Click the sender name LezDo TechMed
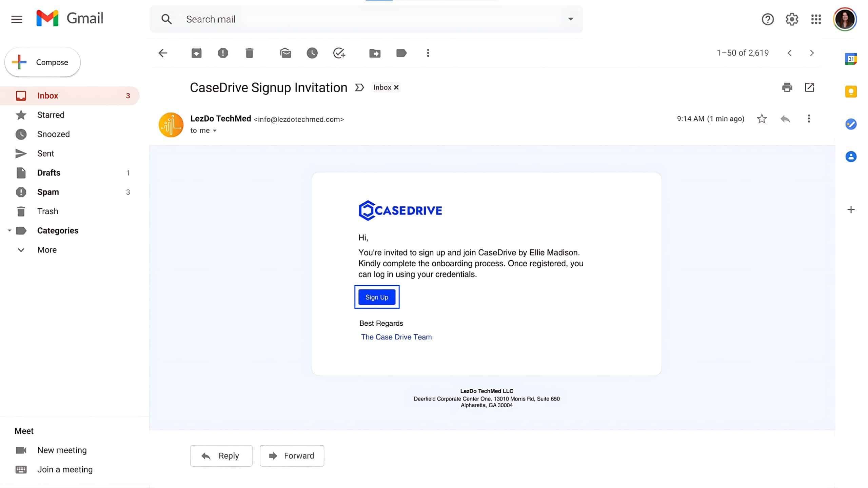The image size is (868, 488). (221, 119)
